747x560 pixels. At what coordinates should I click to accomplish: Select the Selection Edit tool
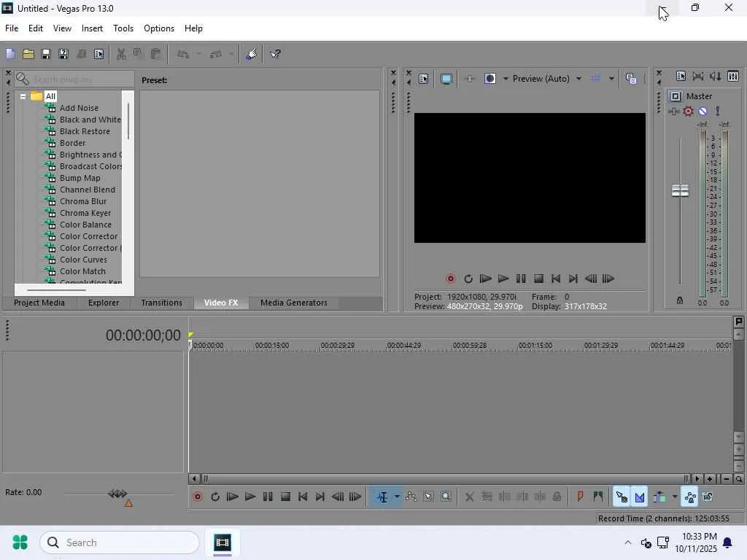tap(429, 497)
